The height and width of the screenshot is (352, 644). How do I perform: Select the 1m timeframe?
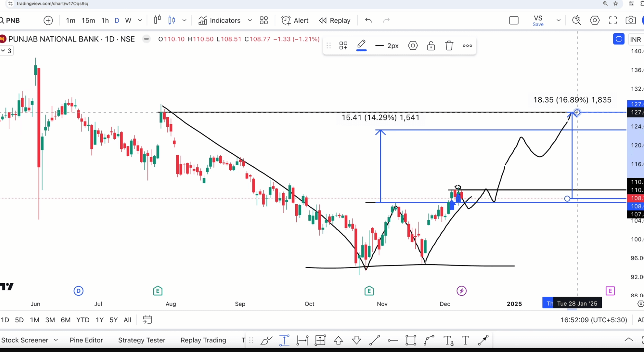coord(71,20)
